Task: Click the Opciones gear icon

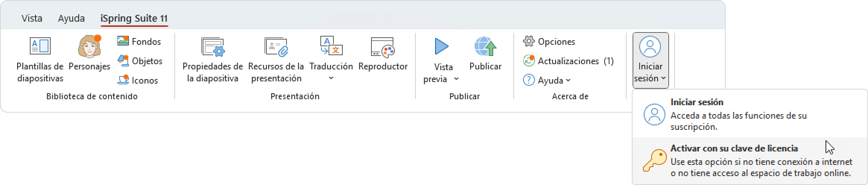Action: click(529, 41)
